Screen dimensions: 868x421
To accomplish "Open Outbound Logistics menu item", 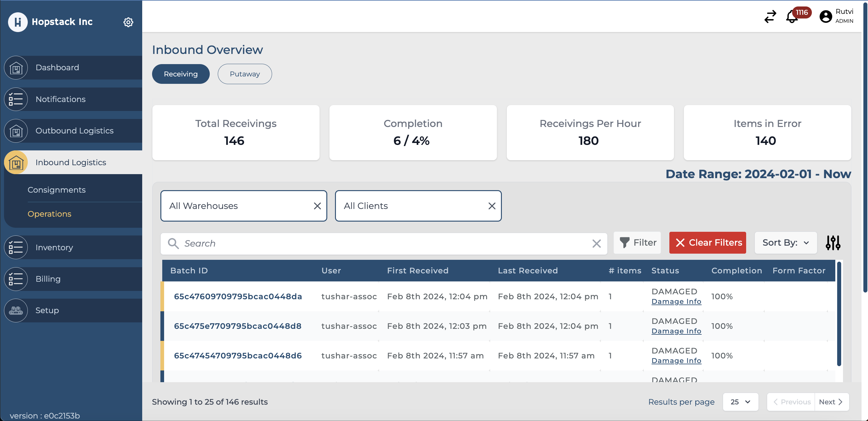I will pyautogui.click(x=74, y=131).
